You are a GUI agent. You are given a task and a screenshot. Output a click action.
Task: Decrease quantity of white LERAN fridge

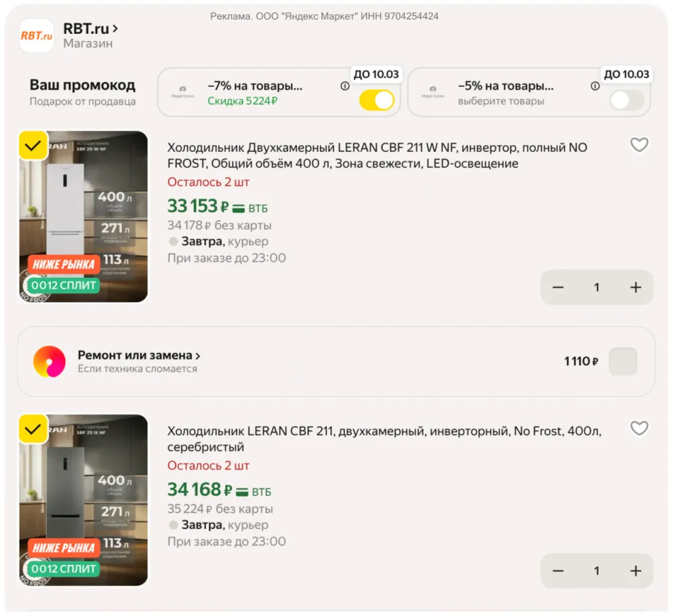click(558, 287)
